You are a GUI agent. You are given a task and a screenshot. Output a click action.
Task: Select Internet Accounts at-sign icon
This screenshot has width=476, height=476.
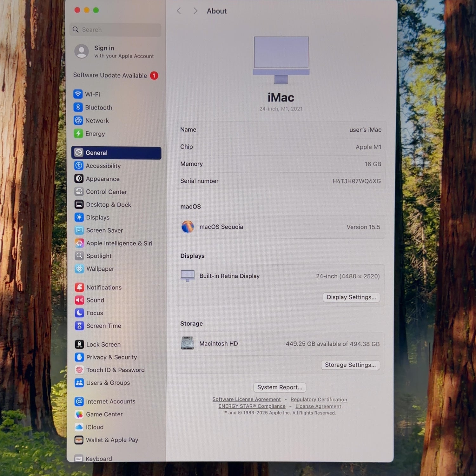click(x=79, y=401)
